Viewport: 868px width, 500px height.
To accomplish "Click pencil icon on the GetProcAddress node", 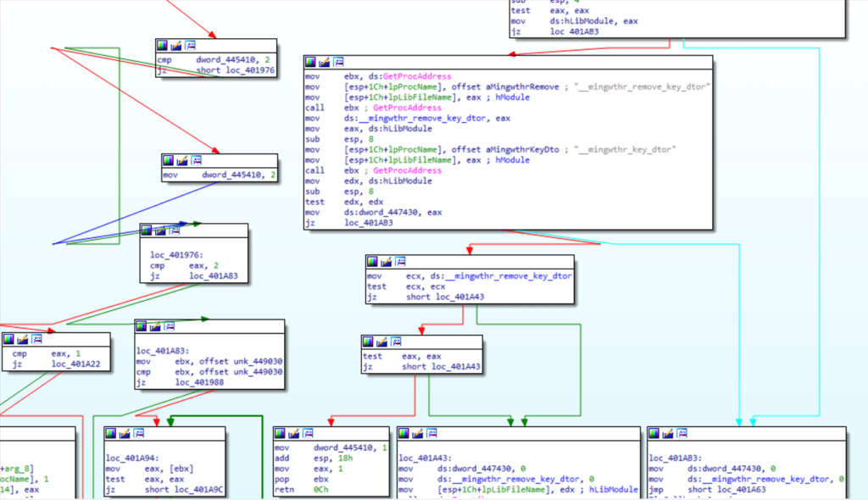I will [325, 62].
